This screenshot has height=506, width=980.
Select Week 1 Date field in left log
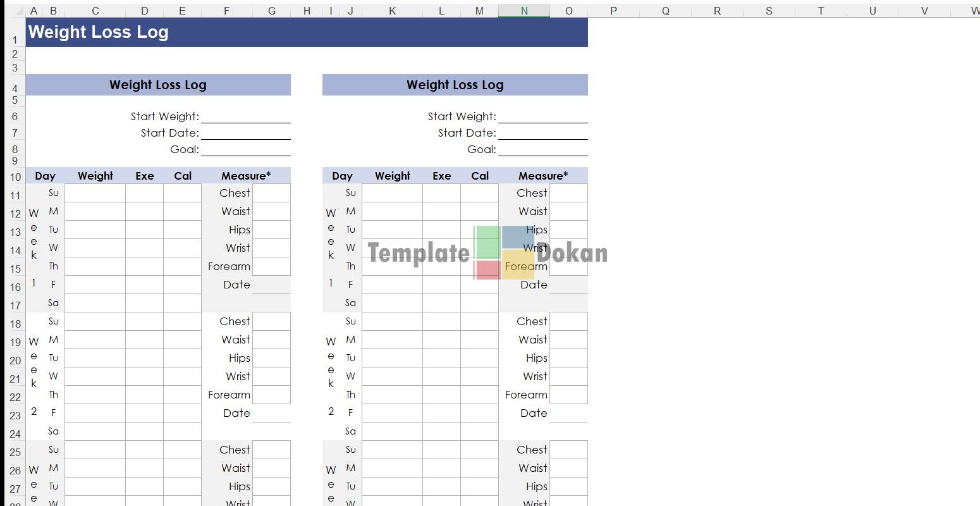click(271, 285)
